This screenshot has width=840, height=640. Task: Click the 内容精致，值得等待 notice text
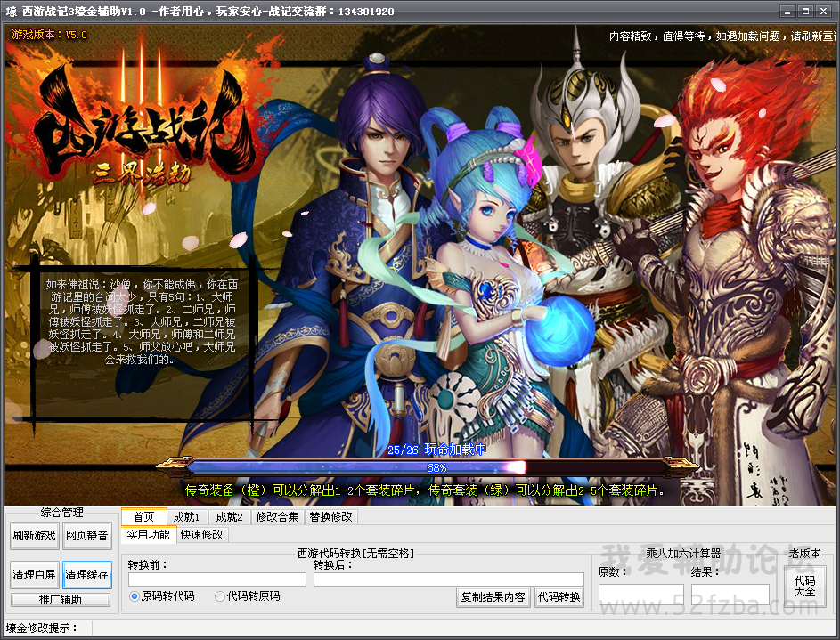pyautogui.click(x=722, y=36)
